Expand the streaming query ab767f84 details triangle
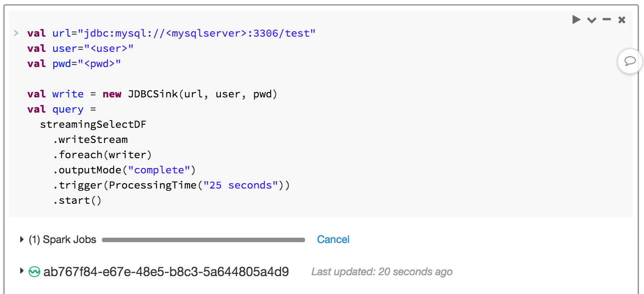644x294 pixels. pos(21,271)
